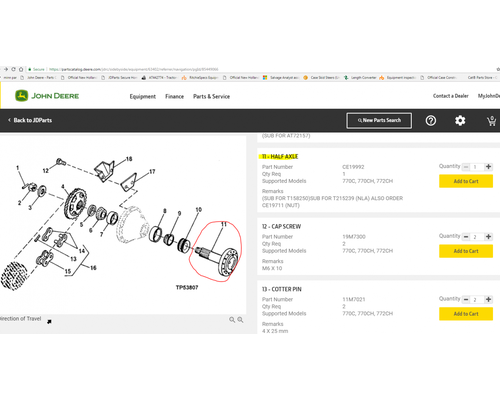Decrease quantity for Half Axle

[x=466, y=167]
